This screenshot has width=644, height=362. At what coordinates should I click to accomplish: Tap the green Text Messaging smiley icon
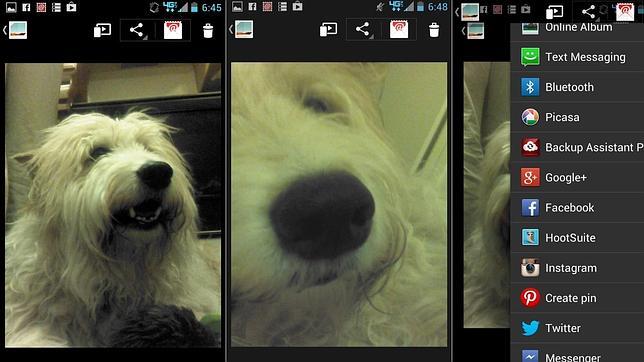530,57
